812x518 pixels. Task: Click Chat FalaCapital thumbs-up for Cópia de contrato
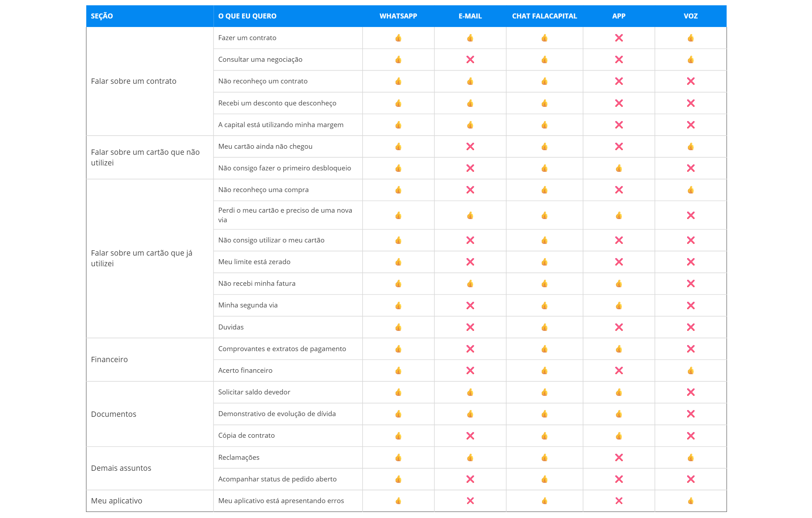click(x=544, y=436)
